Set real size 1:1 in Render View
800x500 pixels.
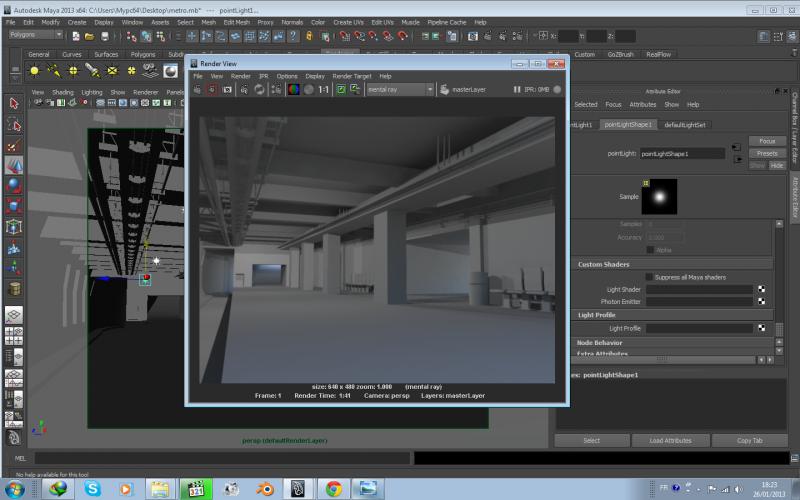(x=323, y=90)
